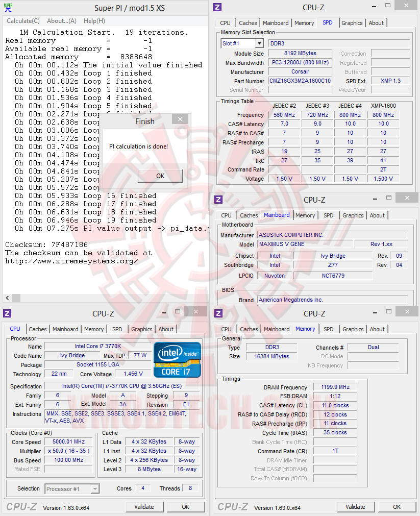Click the Checksum line 7F487186

[46, 245]
